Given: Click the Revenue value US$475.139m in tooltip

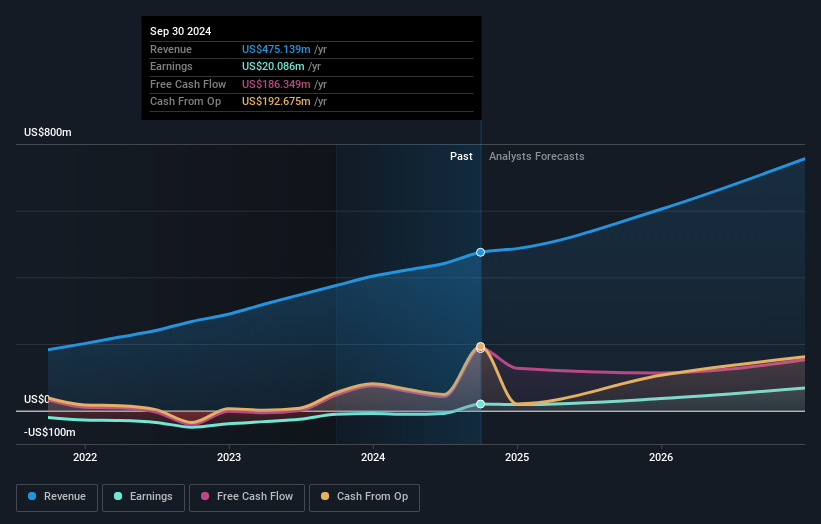Looking at the screenshot, I should (x=276, y=49).
